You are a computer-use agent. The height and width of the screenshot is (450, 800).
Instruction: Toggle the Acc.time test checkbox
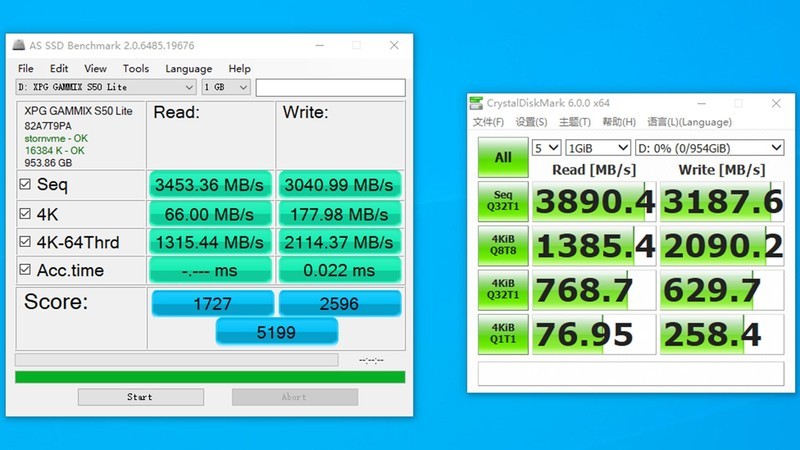click(24, 269)
